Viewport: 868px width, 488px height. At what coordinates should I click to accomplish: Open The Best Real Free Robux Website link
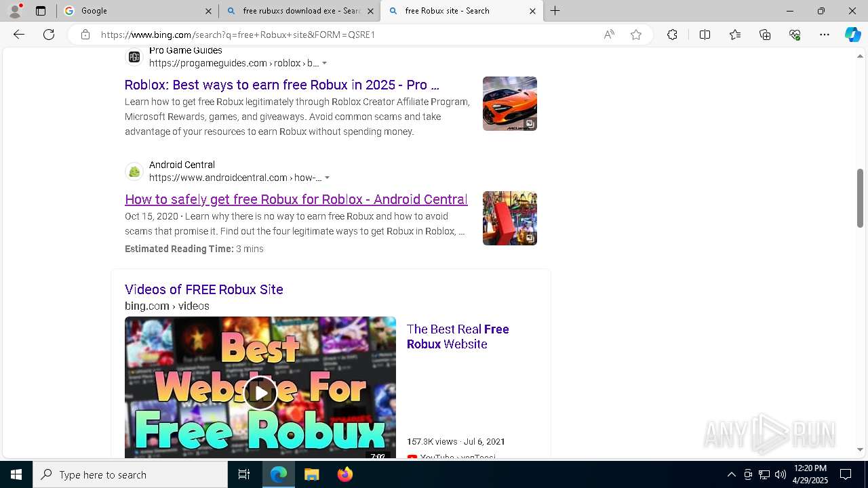pyautogui.click(x=458, y=337)
